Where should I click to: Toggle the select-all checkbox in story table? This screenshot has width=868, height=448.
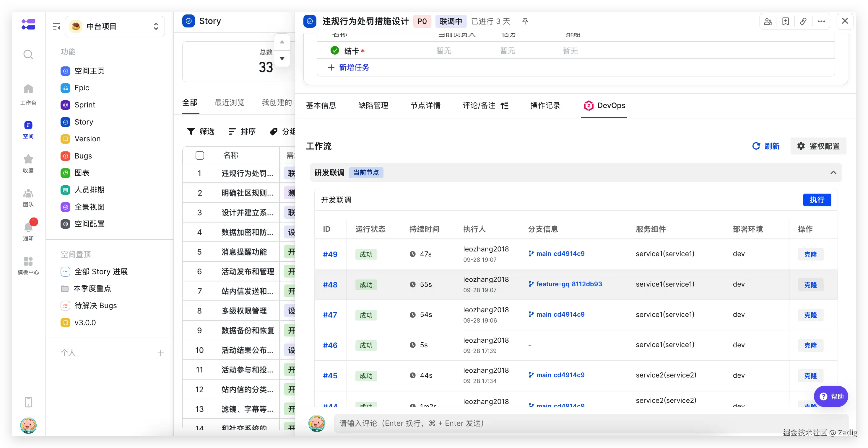tap(200, 155)
